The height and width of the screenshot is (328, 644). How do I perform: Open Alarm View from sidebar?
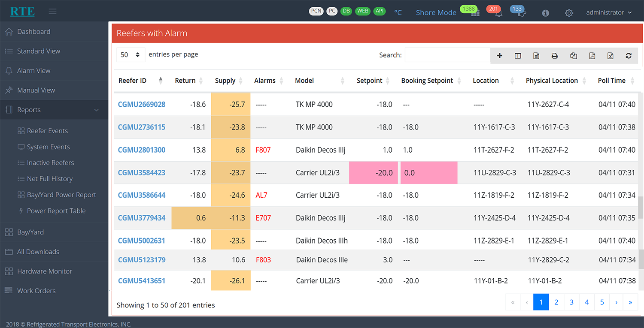click(33, 71)
